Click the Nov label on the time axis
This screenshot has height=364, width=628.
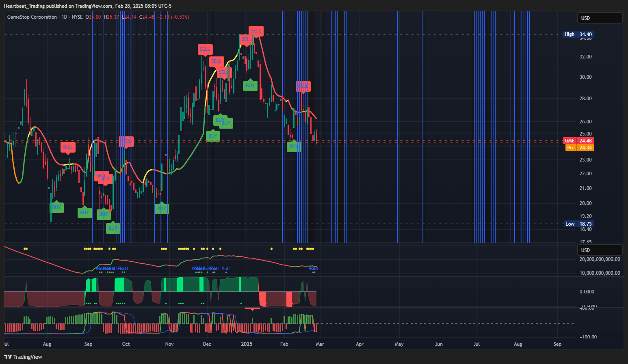click(169, 344)
